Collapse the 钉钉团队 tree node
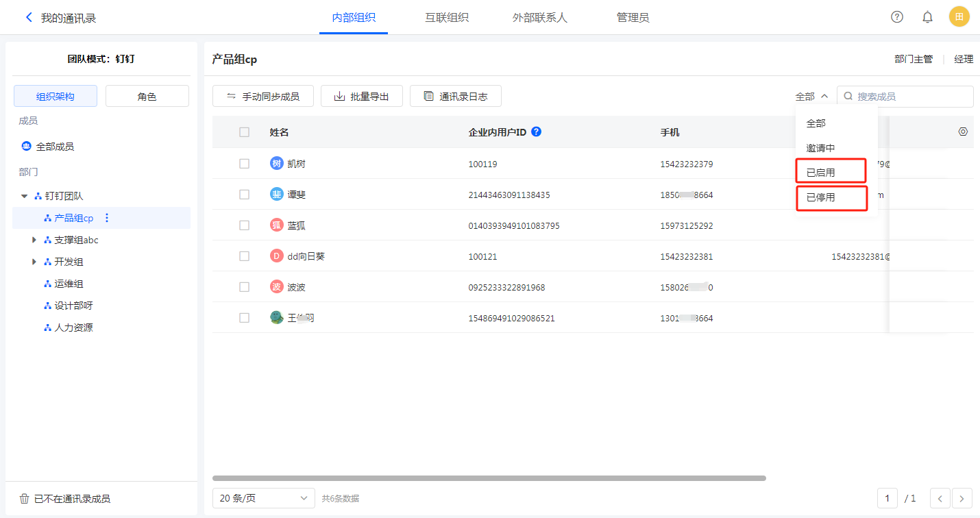This screenshot has width=980, height=518. pyautogui.click(x=25, y=196)
